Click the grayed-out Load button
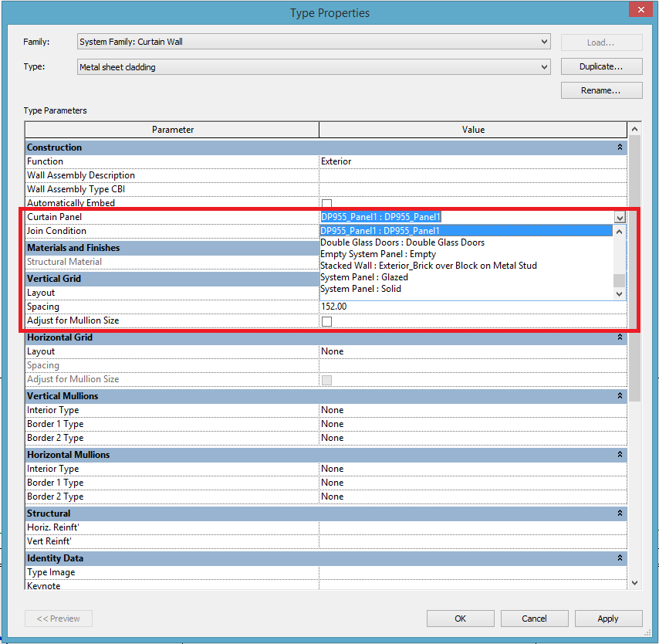The width and height of the screenshot is (659, 644). pos(601,42)
